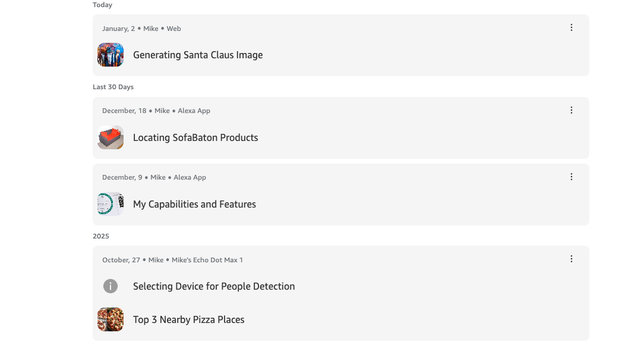644x345 pixels.
Task: Click the My Capabilities chat thumbnail
Action: coord(111,204)
